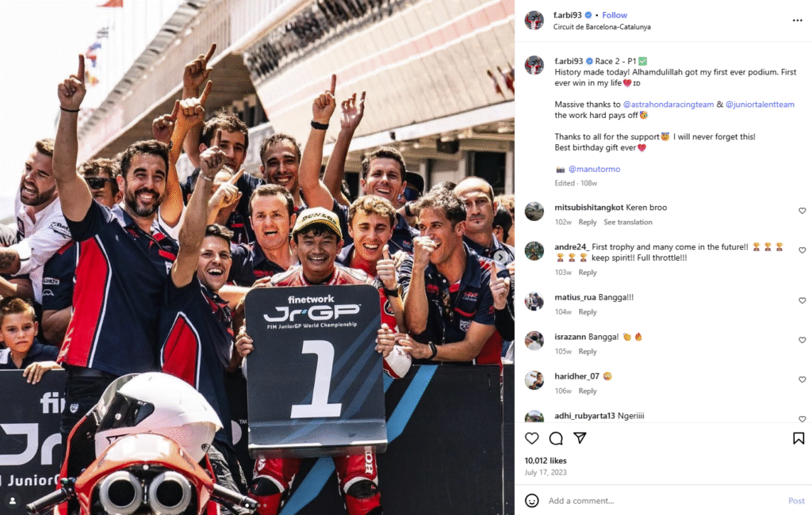Open the comment bubble icon
Viewport: 812px width, 515px height.
pos(556,438)
